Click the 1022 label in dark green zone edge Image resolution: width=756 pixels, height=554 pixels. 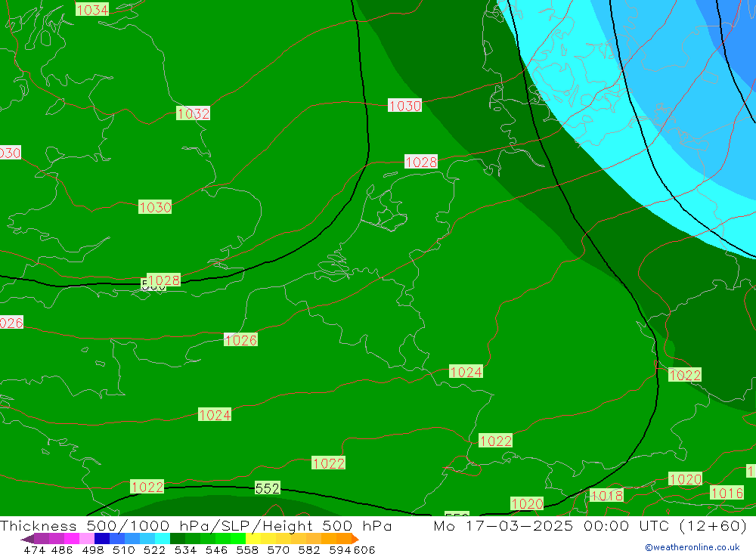click(685, 375)
